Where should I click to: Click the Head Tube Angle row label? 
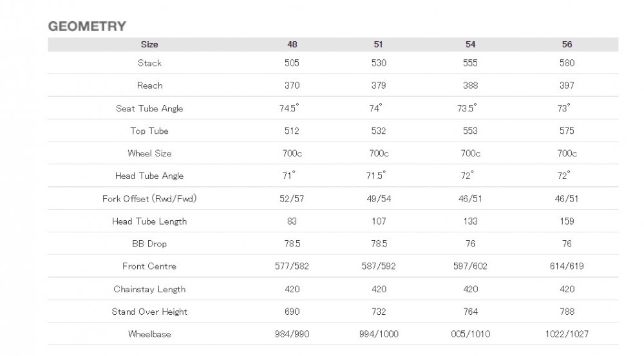pos(149,176)
